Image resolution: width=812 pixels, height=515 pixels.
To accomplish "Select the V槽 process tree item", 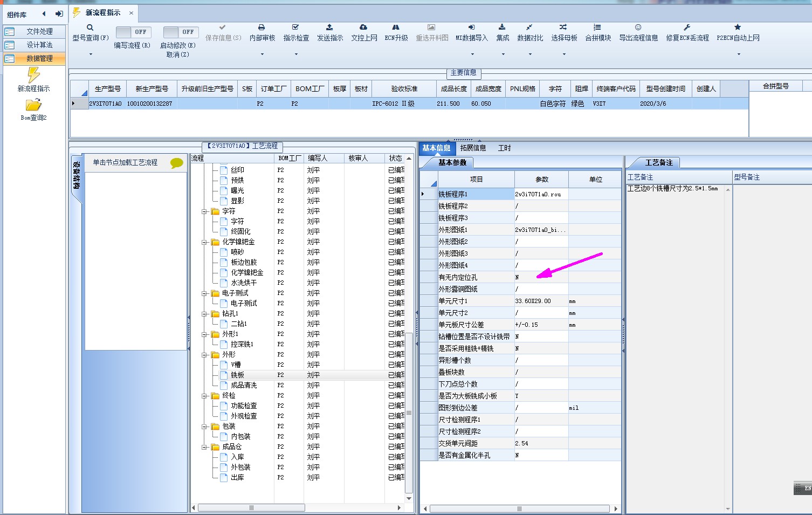I will click(236, 365).
